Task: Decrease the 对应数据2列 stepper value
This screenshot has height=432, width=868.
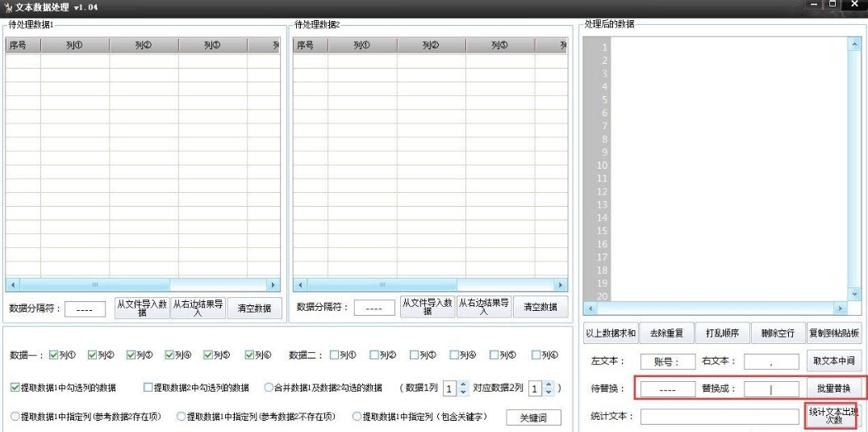Action: 548,392
